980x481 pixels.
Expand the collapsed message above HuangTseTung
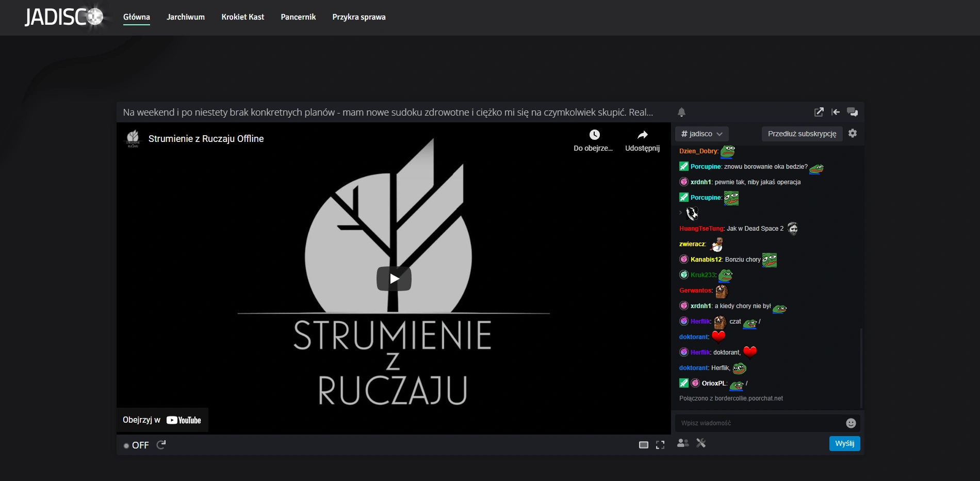point(681,213)
